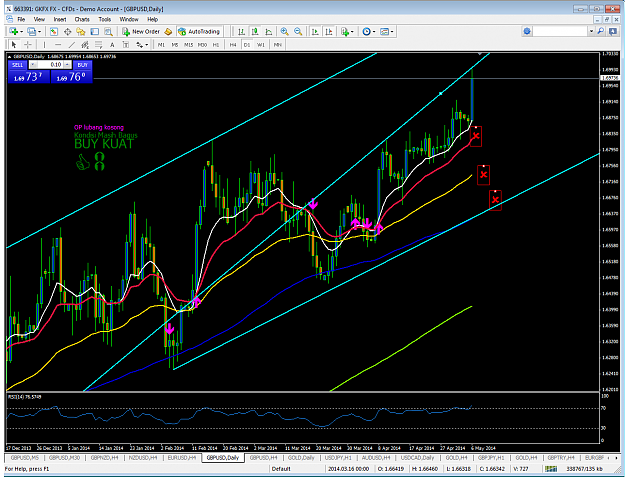Switch timeframe to M5
Image resolution: width=625 pixels, height=477 pixels.
tap(175, 45)
